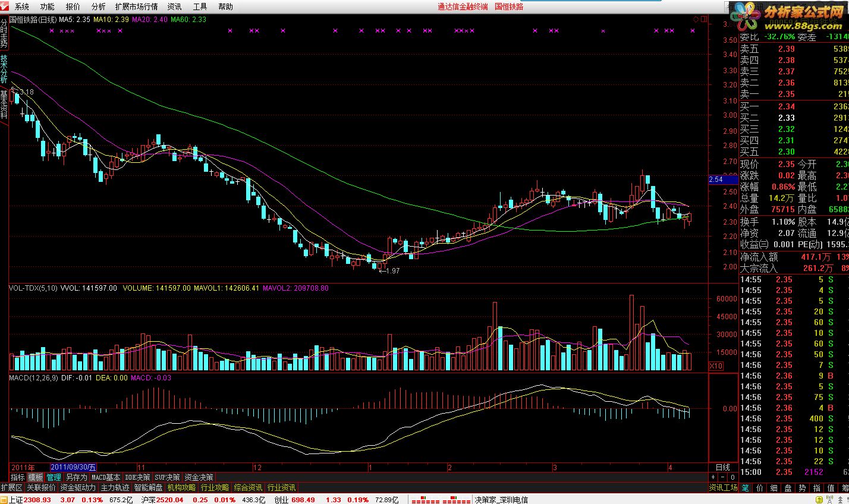Switch to 基本资料 side tab

pyautogui.click(x=4, y=105)
